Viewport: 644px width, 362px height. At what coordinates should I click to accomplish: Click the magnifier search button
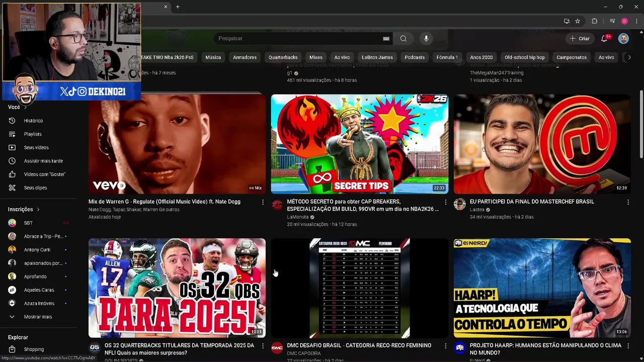(x=404, y=39)
